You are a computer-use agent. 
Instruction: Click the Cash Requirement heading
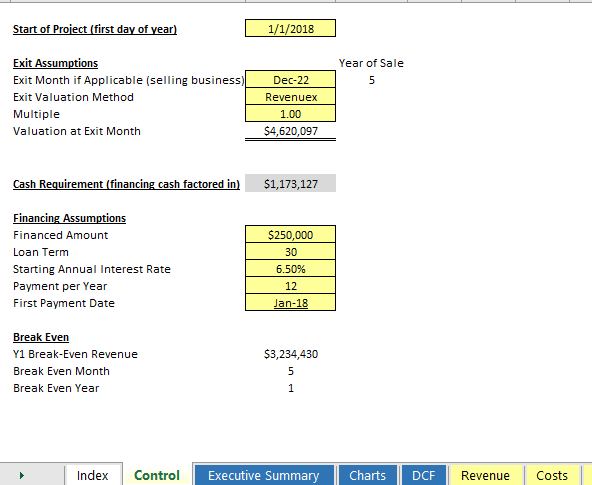click(126, 184)
